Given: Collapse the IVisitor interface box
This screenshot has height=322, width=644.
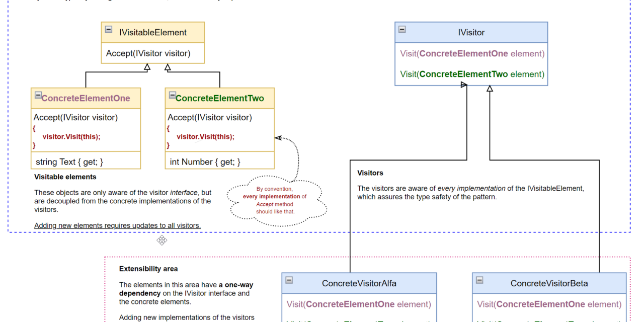Looking at the screenshot, I should (402, 30).
